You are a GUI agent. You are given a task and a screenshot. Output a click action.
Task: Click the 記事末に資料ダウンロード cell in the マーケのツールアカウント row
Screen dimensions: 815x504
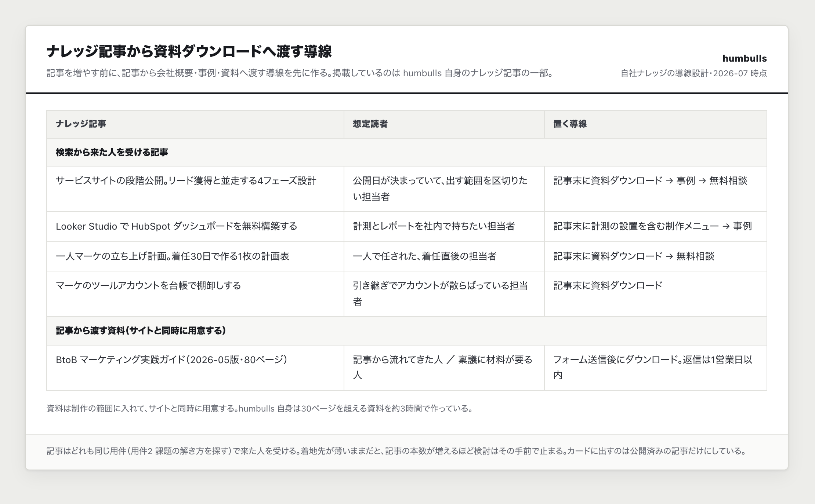[x=655, y=294]
